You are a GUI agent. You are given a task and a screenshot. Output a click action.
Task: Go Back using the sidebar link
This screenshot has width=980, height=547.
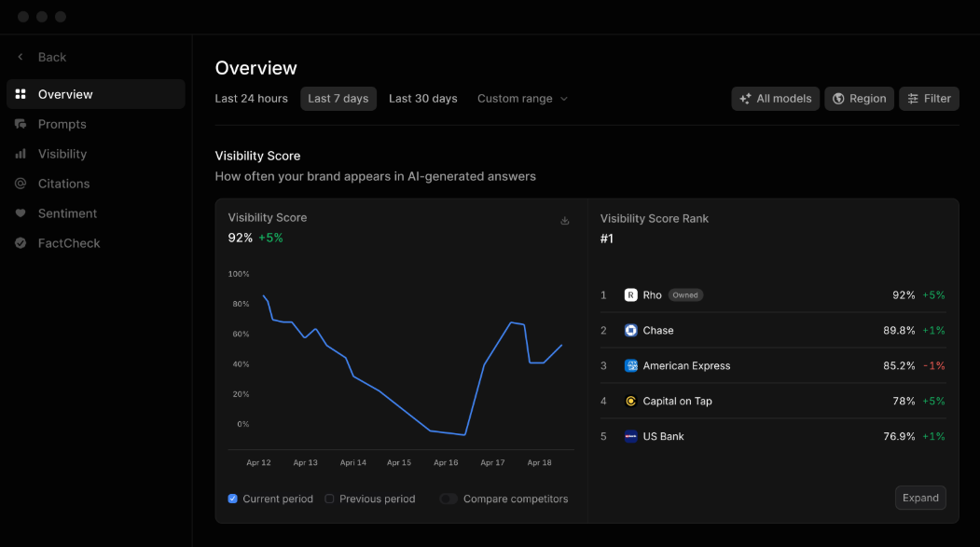[x=52, y=58]
